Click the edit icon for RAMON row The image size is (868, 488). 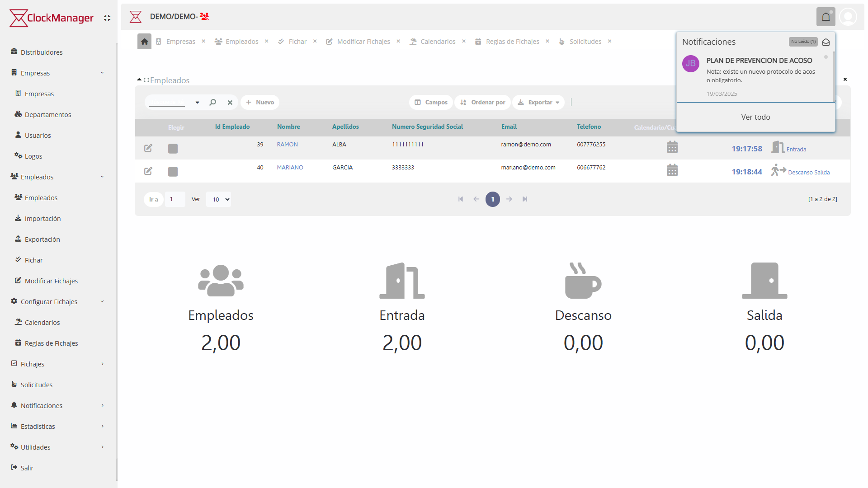tap(148, 148)
